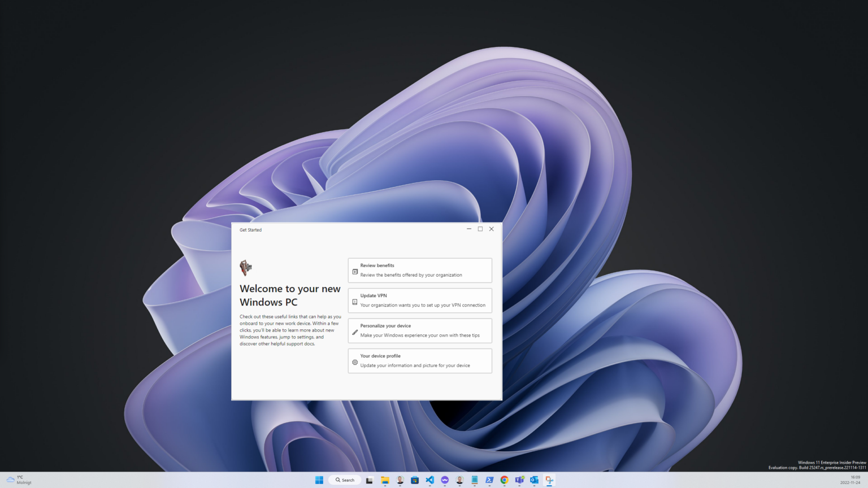Open Windows Terminal from the taskbar

(489, 480)
